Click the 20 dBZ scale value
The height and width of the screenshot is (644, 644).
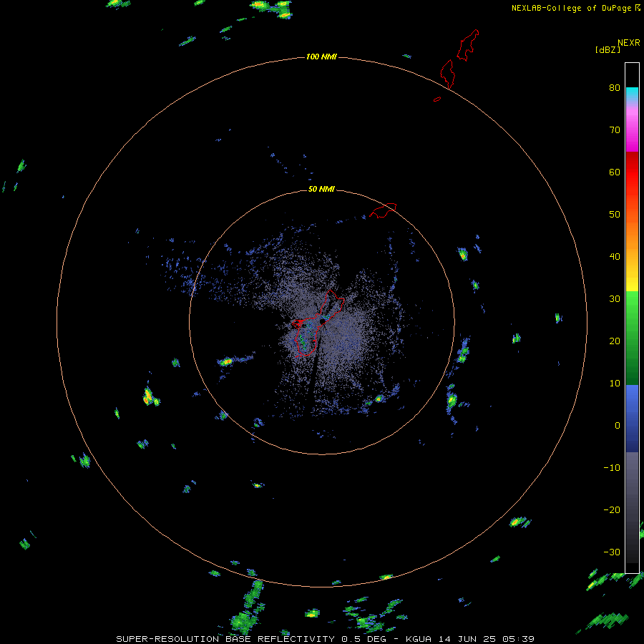[615, 341]
